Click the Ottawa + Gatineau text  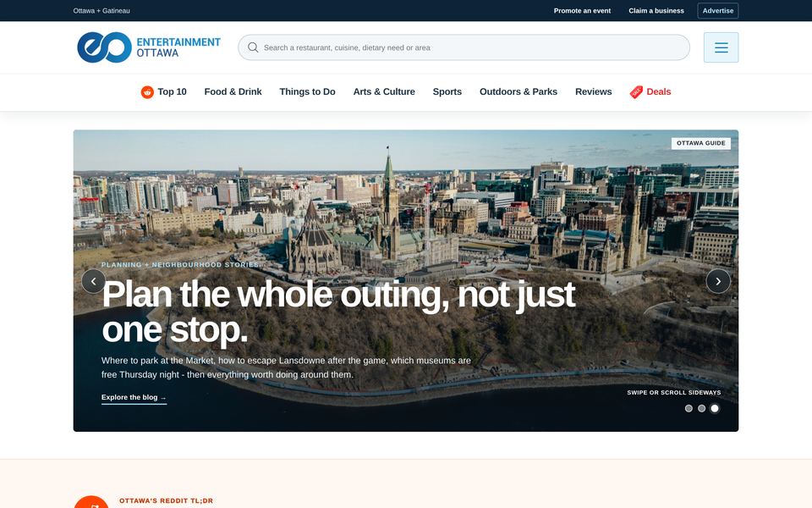click(x=101, y=10)
